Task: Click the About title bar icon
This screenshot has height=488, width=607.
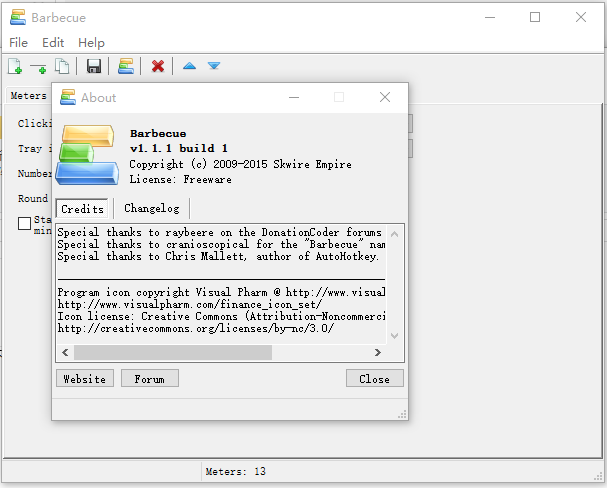Action: coord(68,97)
